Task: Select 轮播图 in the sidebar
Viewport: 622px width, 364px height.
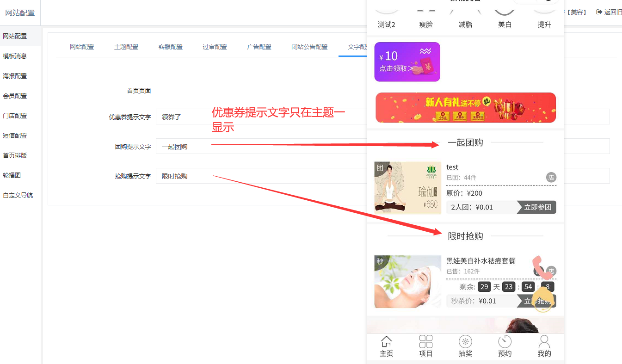Action: coord(20,175)
